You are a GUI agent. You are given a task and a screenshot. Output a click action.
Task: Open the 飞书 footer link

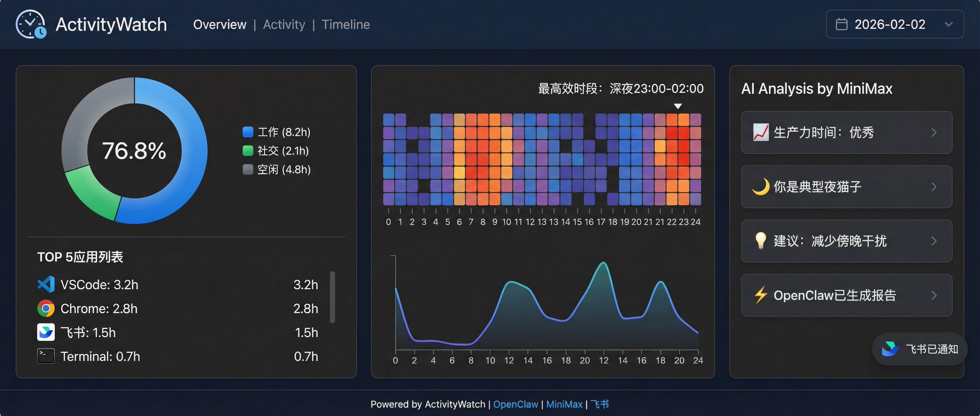600,404
